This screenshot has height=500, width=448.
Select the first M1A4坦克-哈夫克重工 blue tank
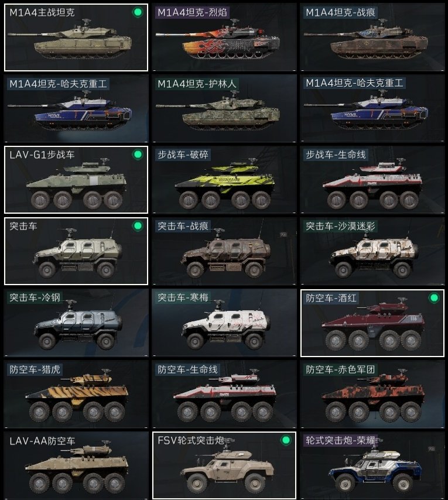76,108
